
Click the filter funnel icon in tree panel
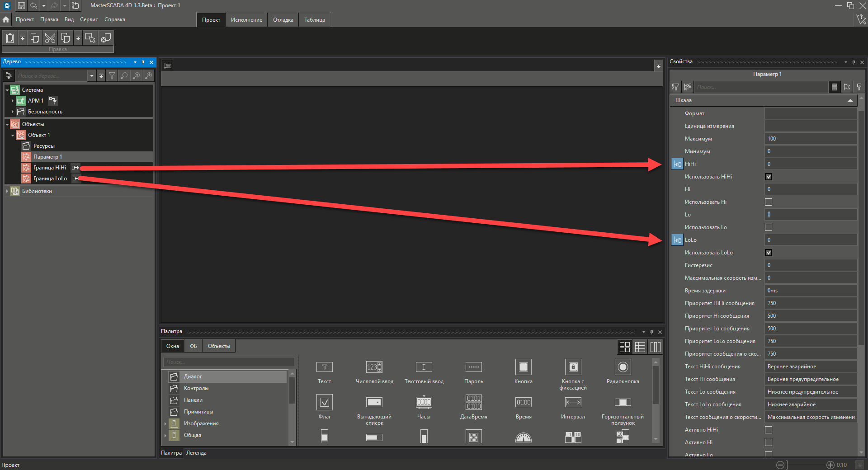click(112, 76)
